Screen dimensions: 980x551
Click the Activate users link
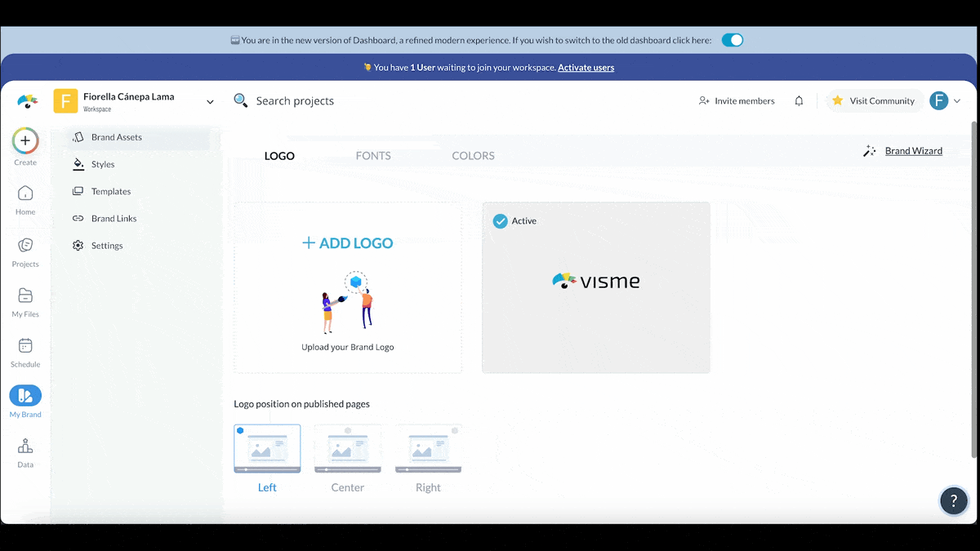click(586, 68)
